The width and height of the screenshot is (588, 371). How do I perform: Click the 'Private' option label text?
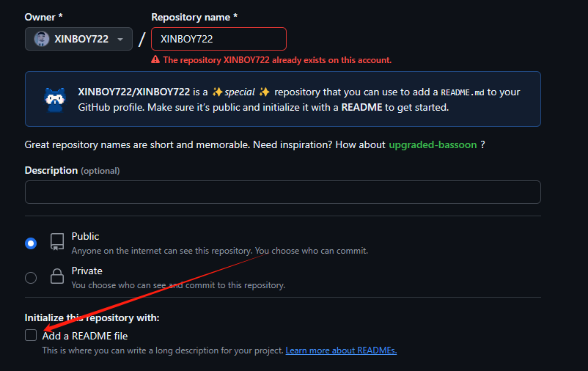(x=87, y=271)
